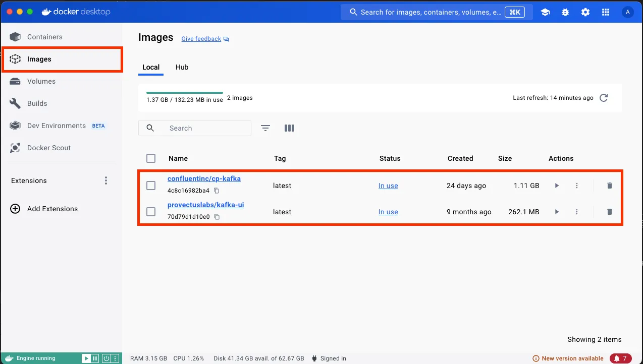Screen dimensions: 643x364
Task: Open the engine status three-dot menu
Action: click(115, 358)
